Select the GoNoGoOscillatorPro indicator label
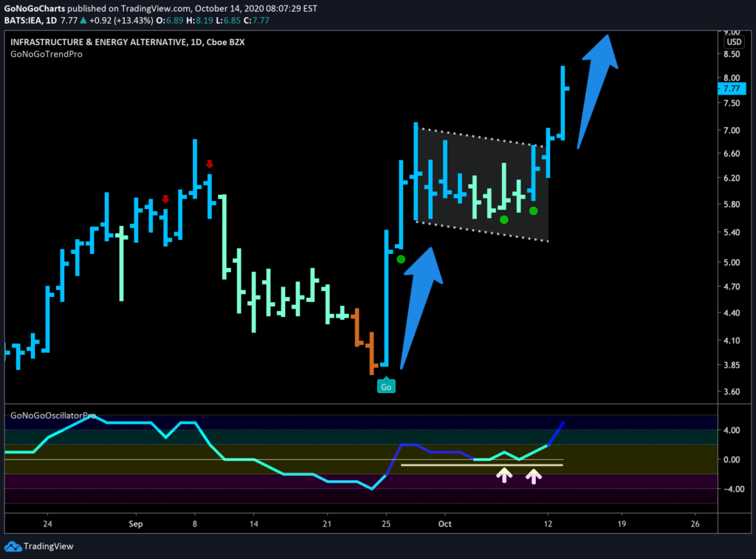The width and height of the screenshot is (756, 559). 53,415
